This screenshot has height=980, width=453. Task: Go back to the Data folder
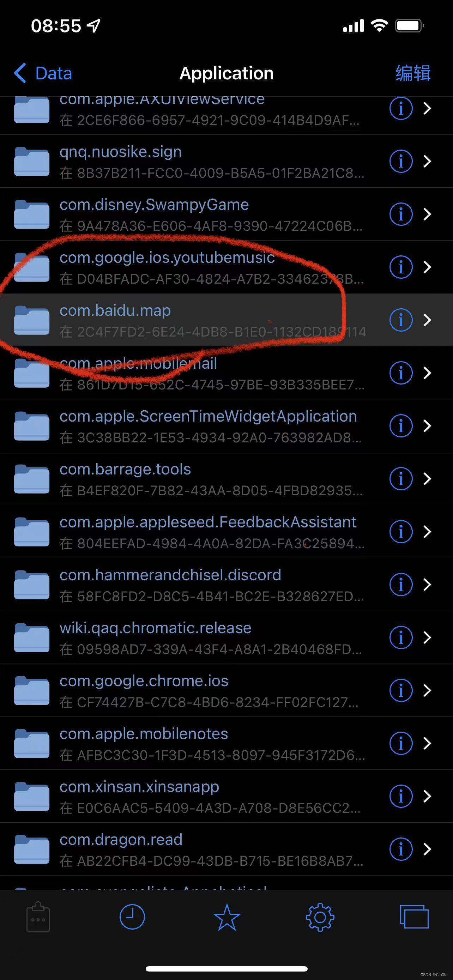(x=43, y=73)
